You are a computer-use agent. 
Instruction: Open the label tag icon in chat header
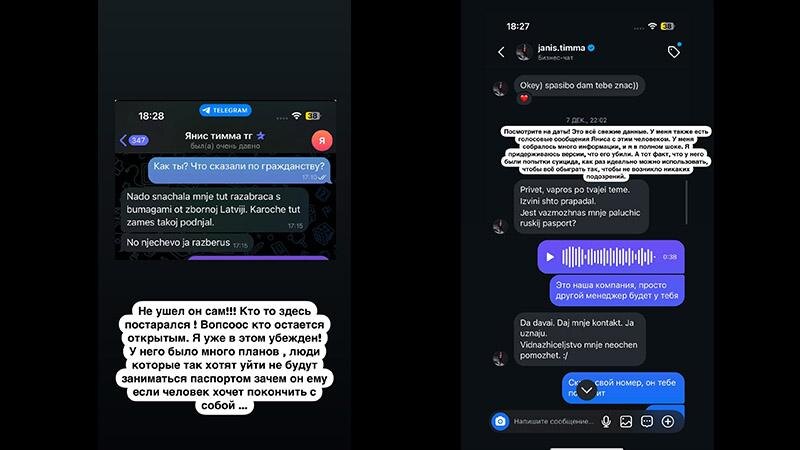pos(674,51)
